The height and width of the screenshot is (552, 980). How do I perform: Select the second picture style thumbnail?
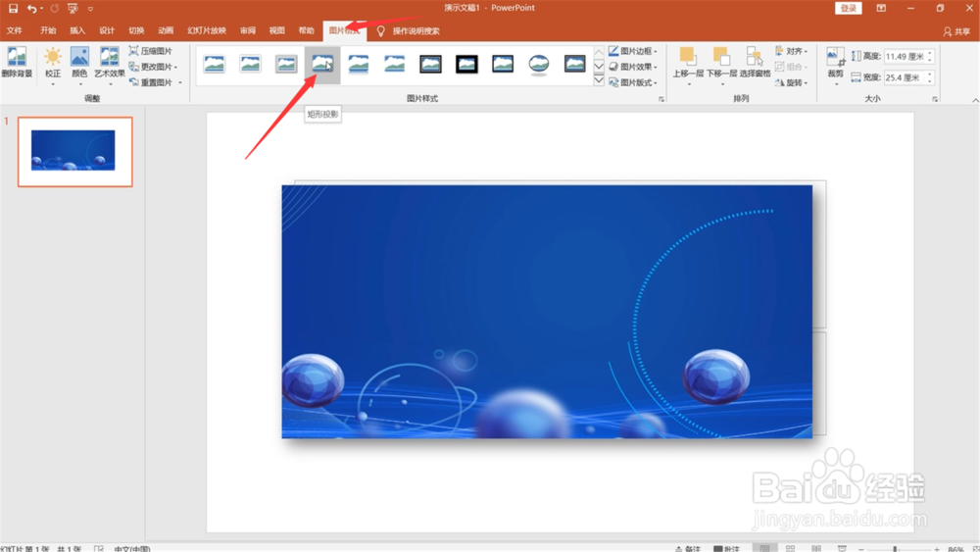(x=250, y=64)
